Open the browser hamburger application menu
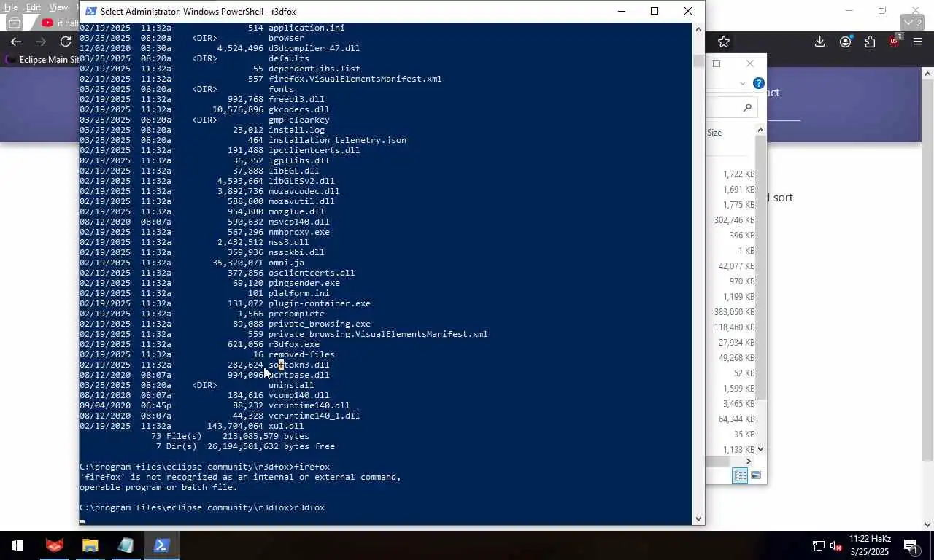The height and width of the screenshot is (560, 934). (918, 42)
